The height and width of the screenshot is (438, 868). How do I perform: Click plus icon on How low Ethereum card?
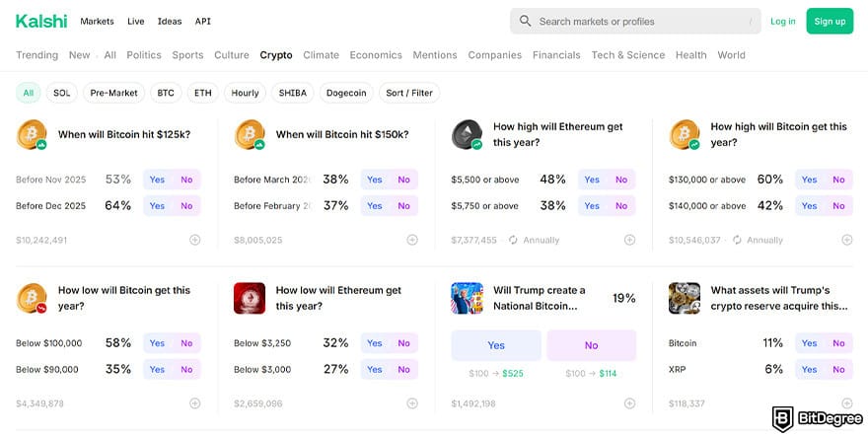point(412,403)
